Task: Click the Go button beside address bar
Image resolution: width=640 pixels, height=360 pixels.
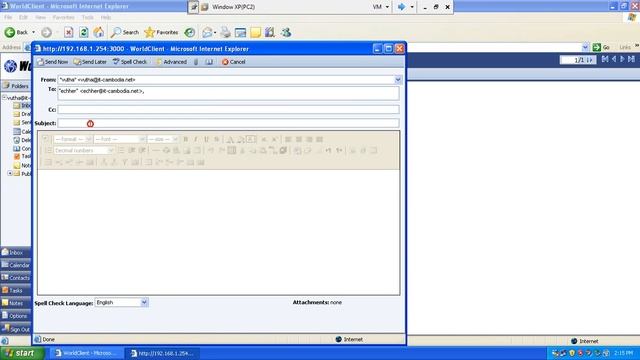Action: (601, 47)
